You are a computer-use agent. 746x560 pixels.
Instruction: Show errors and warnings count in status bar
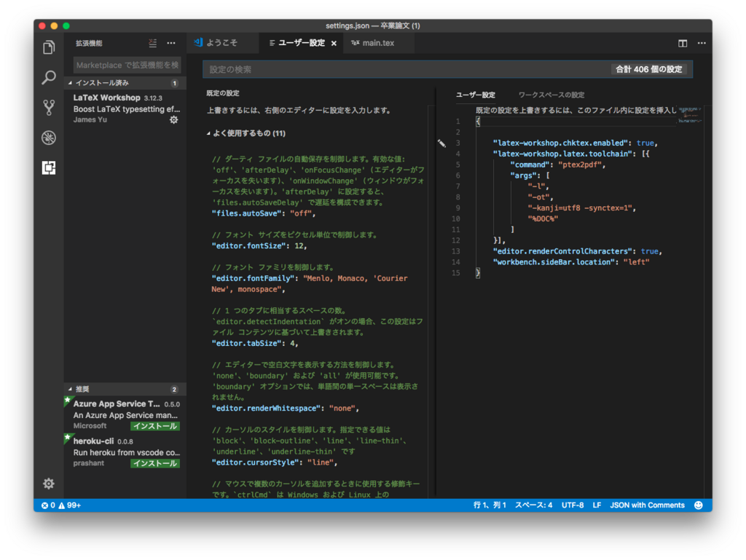61,505
